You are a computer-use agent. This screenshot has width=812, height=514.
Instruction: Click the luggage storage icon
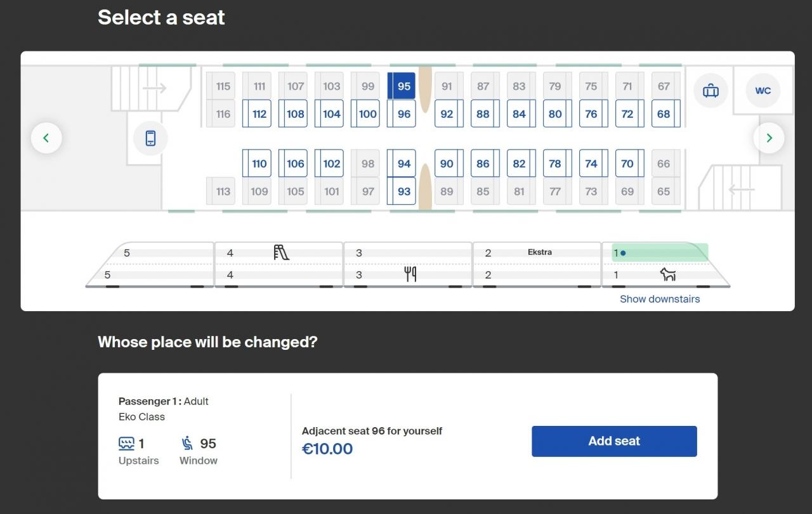coord(710,91)
